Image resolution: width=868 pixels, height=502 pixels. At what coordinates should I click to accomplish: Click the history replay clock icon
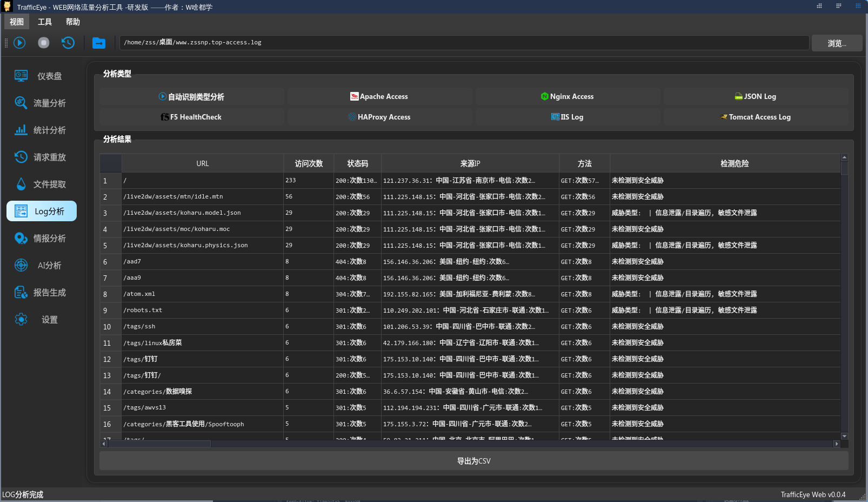click(x=68, y=43)
